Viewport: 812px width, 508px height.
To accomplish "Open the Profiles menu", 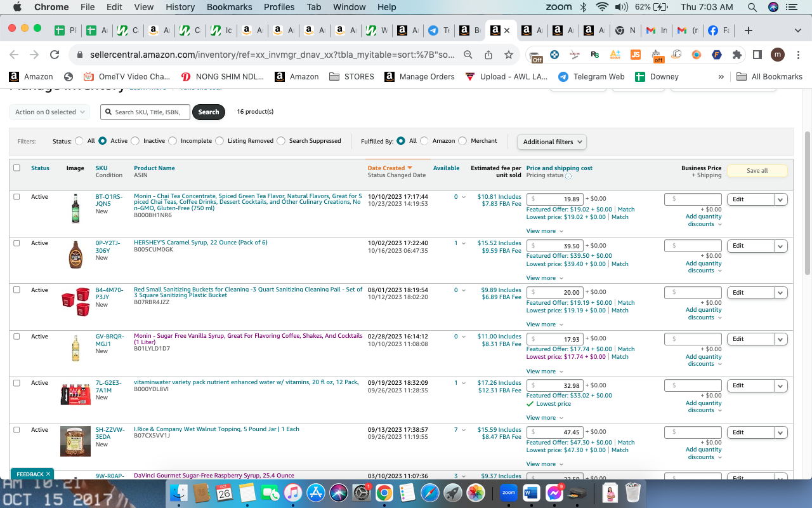I will click(279, 7).
